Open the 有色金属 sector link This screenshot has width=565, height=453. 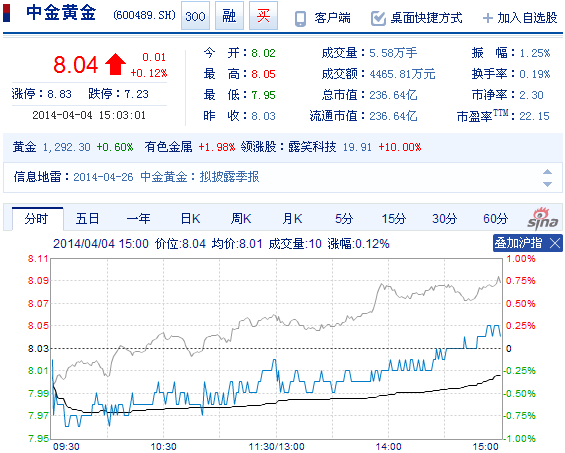tap(168, 147)
